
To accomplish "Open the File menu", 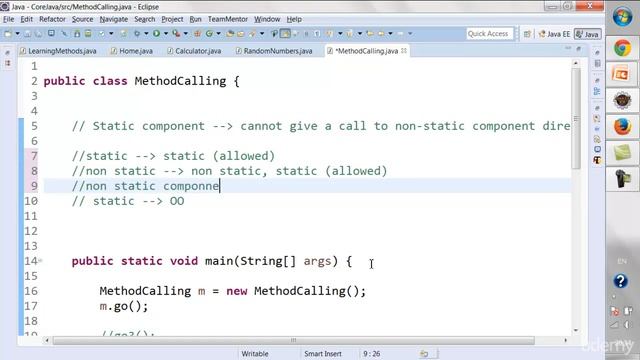I will 9,19.
